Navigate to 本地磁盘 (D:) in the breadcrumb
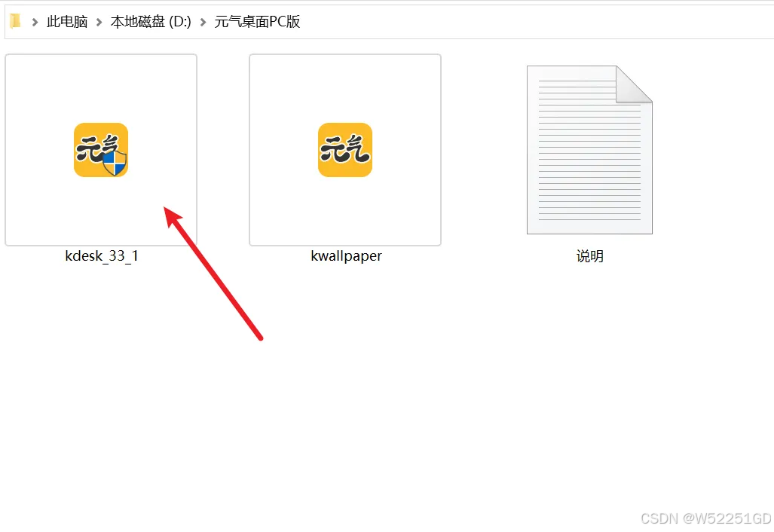The height and width of the screenshot is (532, 774). click(151, 22)
